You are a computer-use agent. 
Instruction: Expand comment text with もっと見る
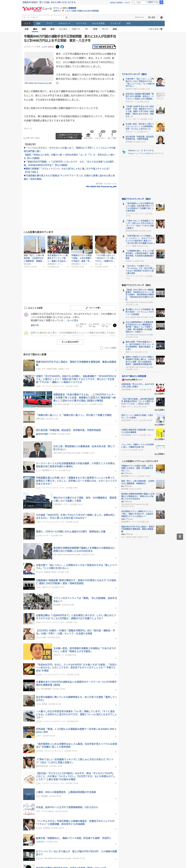[73, 320]
